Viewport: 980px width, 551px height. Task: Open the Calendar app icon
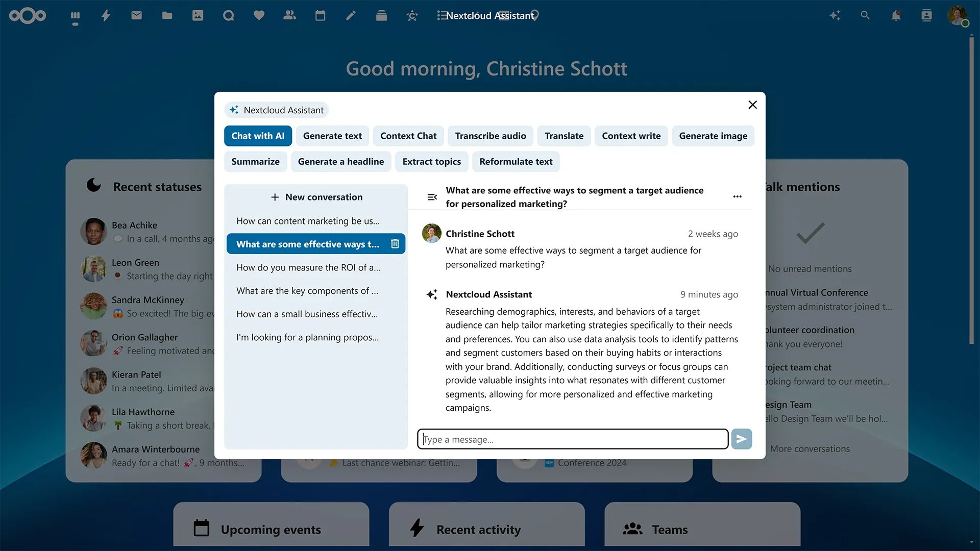click(x=320, y=15)
